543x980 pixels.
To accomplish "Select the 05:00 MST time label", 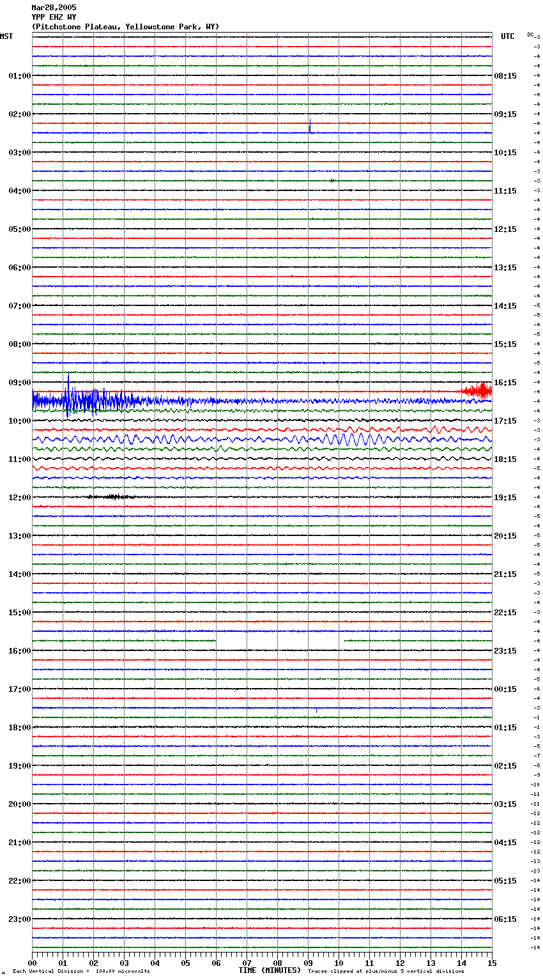I will [19, 229].
